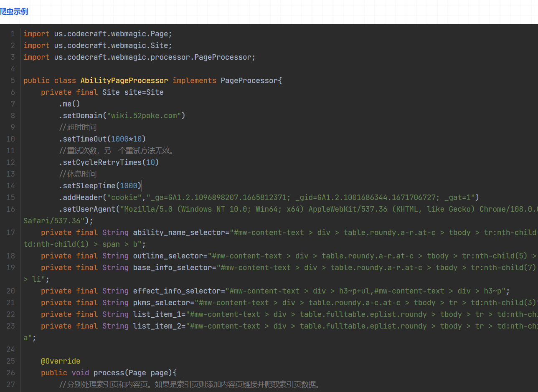Click the 'implements' keyword on line 5
This screenshot has width=538, height=392.
tap(194, 81)
